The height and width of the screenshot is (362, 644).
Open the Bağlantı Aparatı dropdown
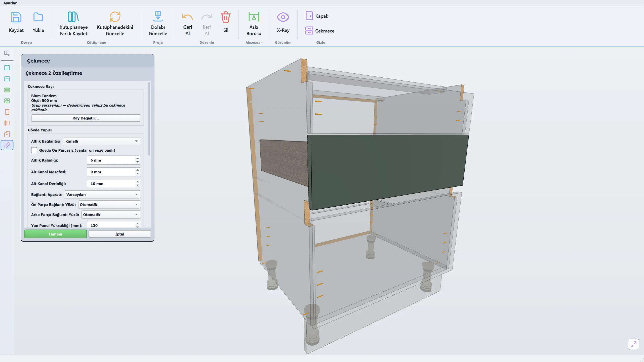[x=102, y=194]
